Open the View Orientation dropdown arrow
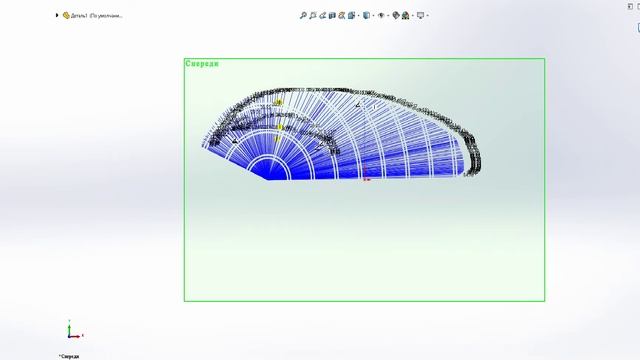Viewport: 640px width, 360px height. pos(358,16)
